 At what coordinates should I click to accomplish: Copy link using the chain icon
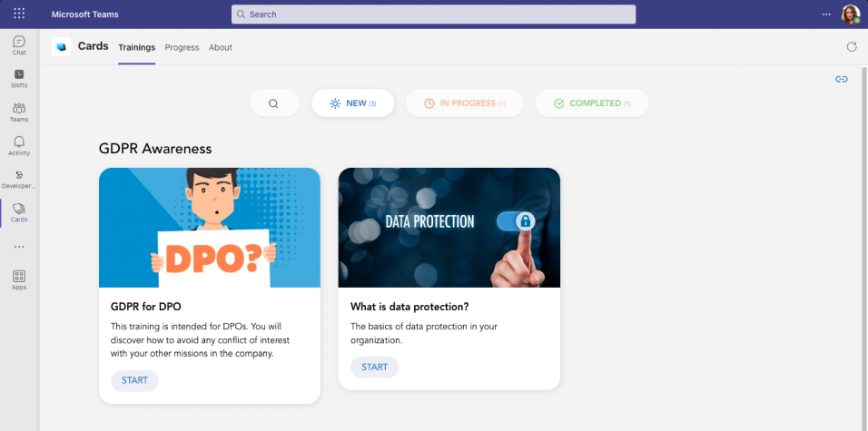[x=842, y=79]
